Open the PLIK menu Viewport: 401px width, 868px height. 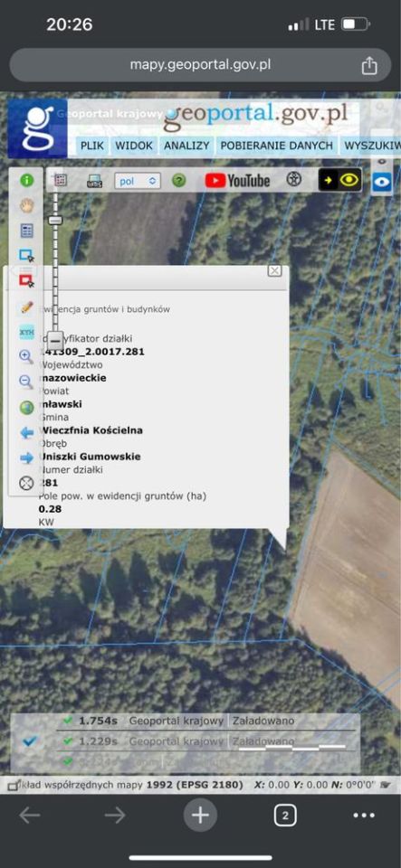coord(92,146)
